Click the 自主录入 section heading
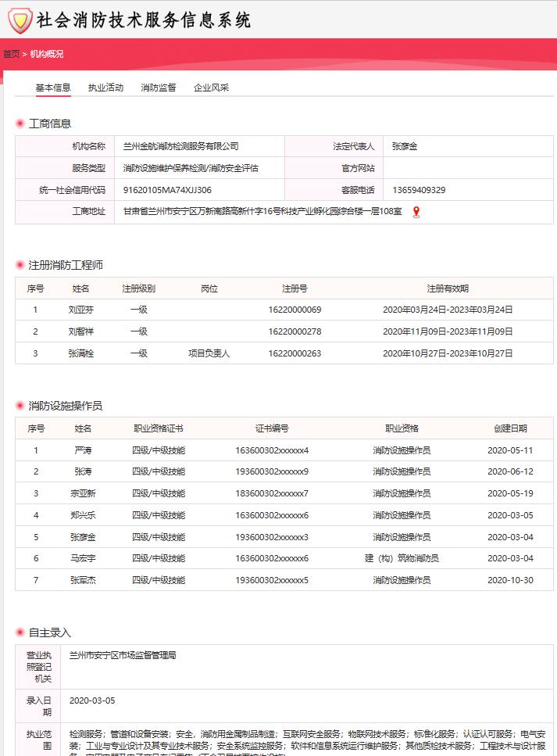This screenshot has width=557, height=756. tap(50, 632)
